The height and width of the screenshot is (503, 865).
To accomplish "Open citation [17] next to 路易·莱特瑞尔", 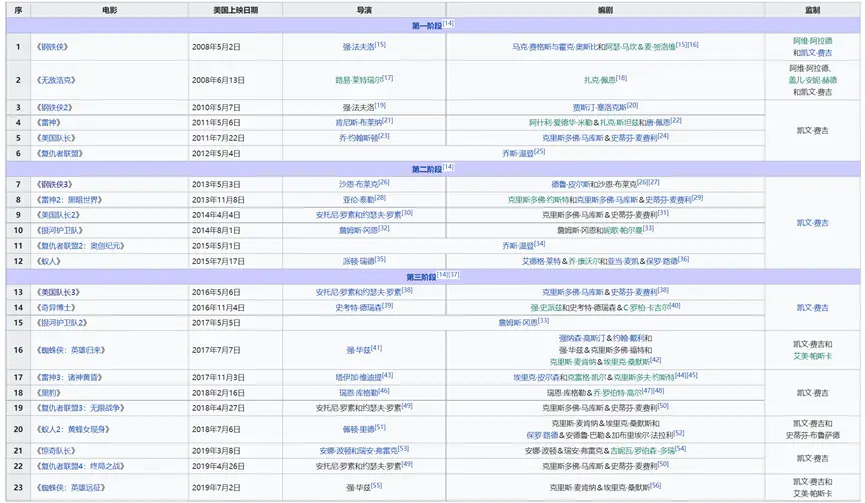I will tap(388, 78).
